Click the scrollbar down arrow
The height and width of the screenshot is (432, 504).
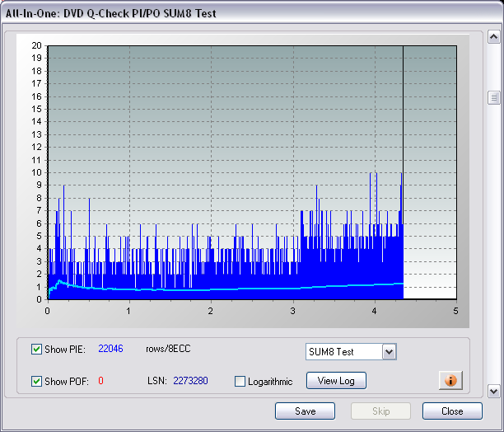(x=494, y=391)
